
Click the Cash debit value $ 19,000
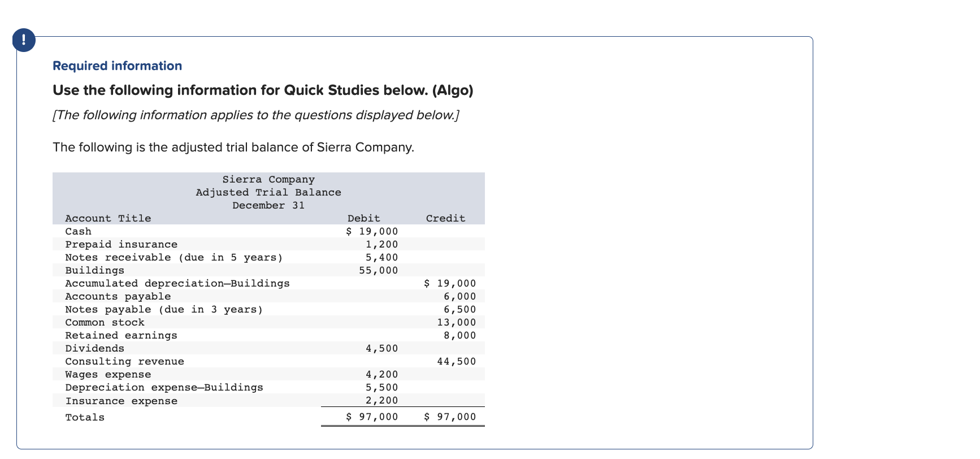372,231
